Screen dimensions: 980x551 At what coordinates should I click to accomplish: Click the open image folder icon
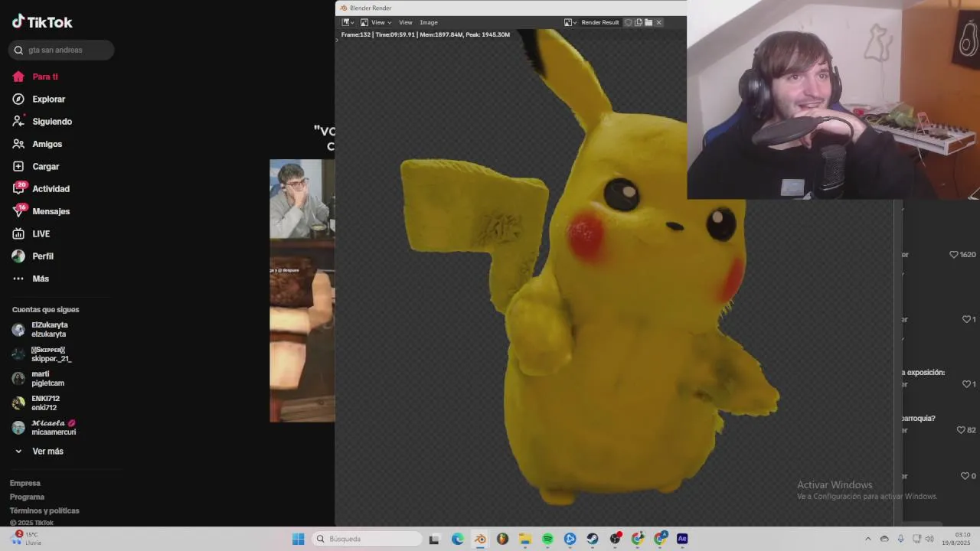click(648, 22)
